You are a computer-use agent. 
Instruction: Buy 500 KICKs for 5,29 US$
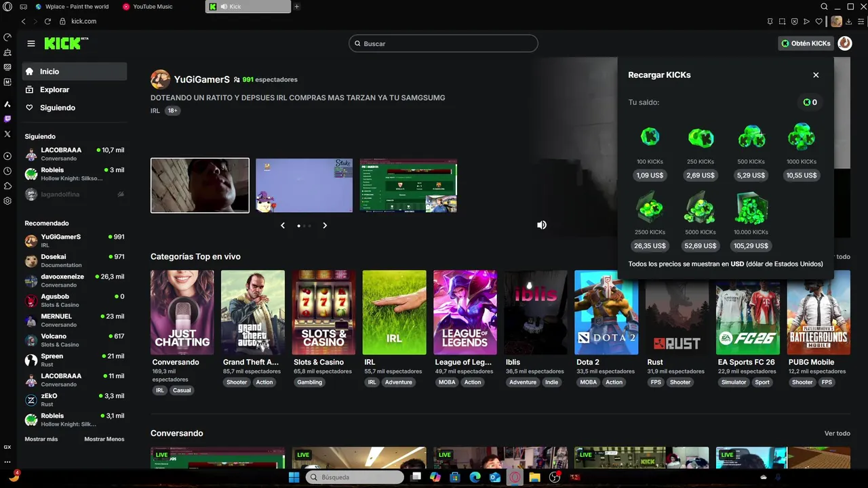click(751, 175)
